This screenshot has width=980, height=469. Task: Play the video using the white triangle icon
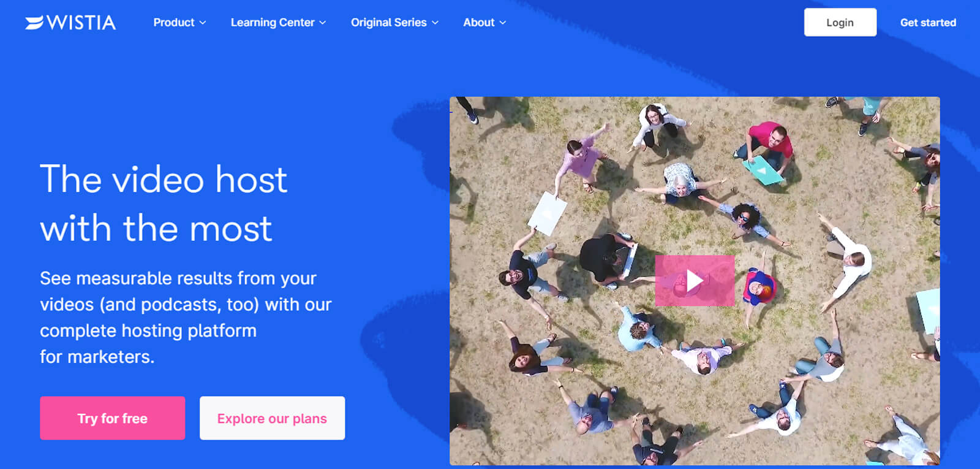click(695, 281)
